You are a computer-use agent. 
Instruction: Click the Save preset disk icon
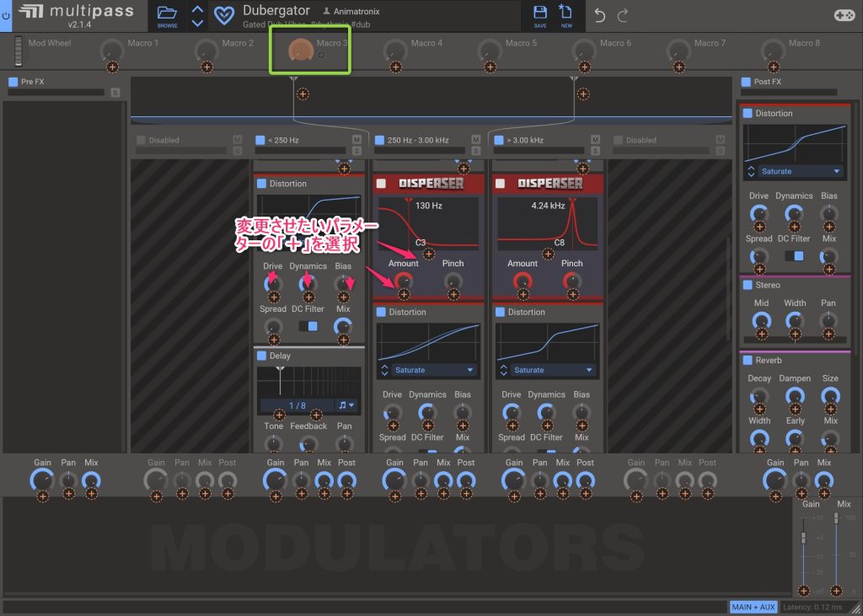pyautogui.click(x=540, y=13)
